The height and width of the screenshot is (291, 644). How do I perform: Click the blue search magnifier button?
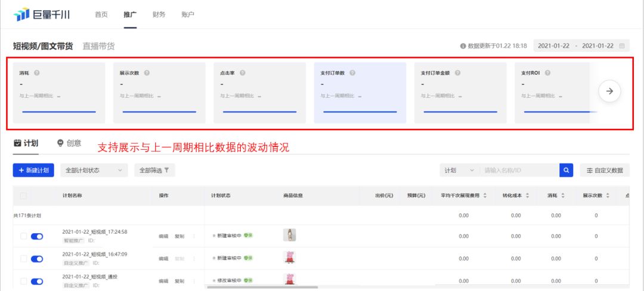566,171
